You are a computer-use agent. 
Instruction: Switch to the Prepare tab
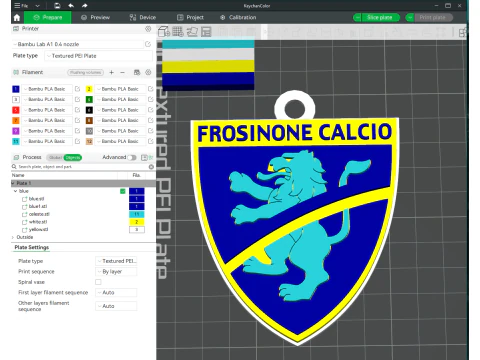click(x=47, y=17)
